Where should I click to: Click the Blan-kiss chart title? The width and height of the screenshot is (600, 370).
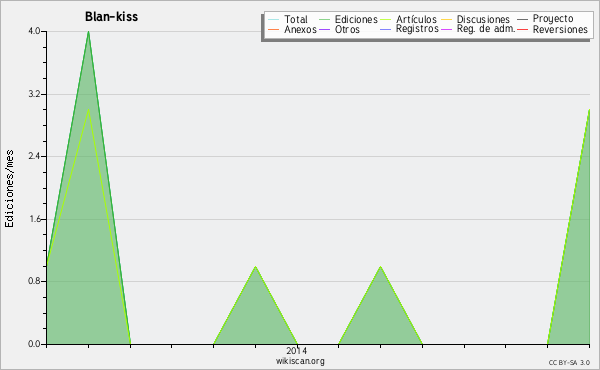(x=111, y=17)
